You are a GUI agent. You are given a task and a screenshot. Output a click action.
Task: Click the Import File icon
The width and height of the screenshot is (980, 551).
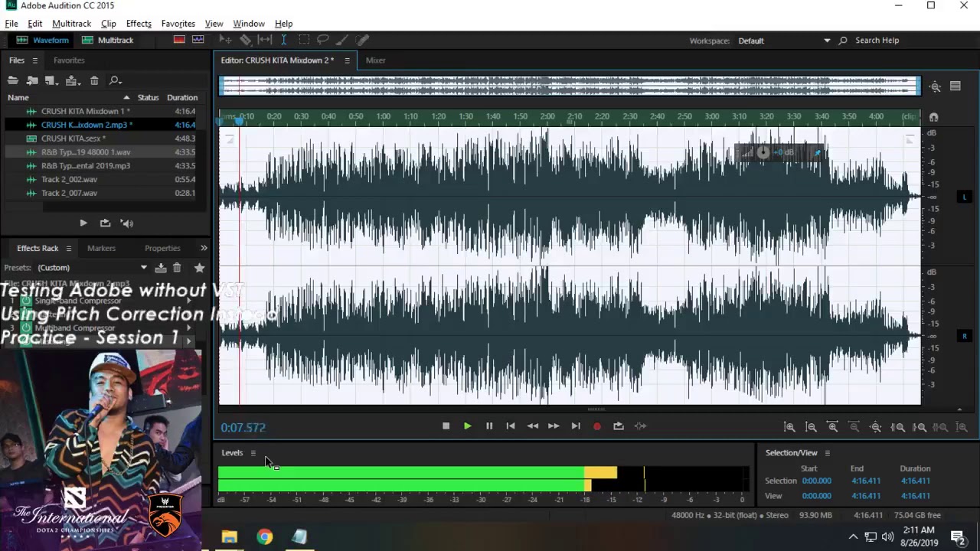pyautogui.click(x=32, y=80)
